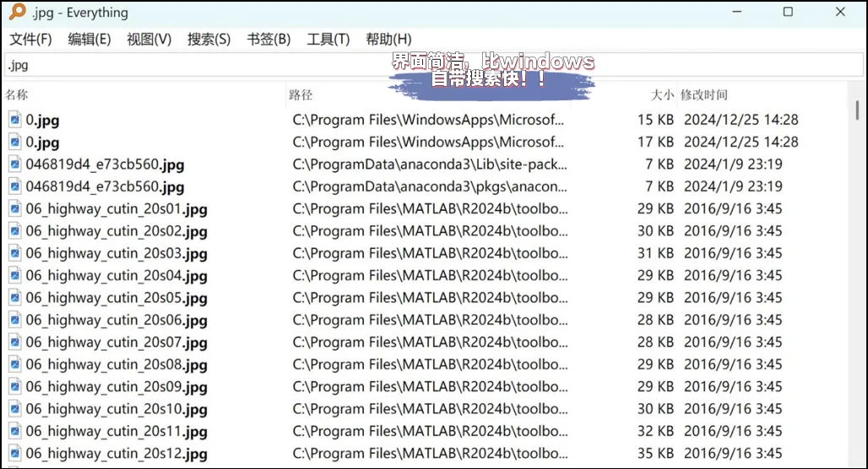Select 046819d4_e73cb560.jpg under anaconda3\Lib
868x469 pixels.
coord(106,164)
